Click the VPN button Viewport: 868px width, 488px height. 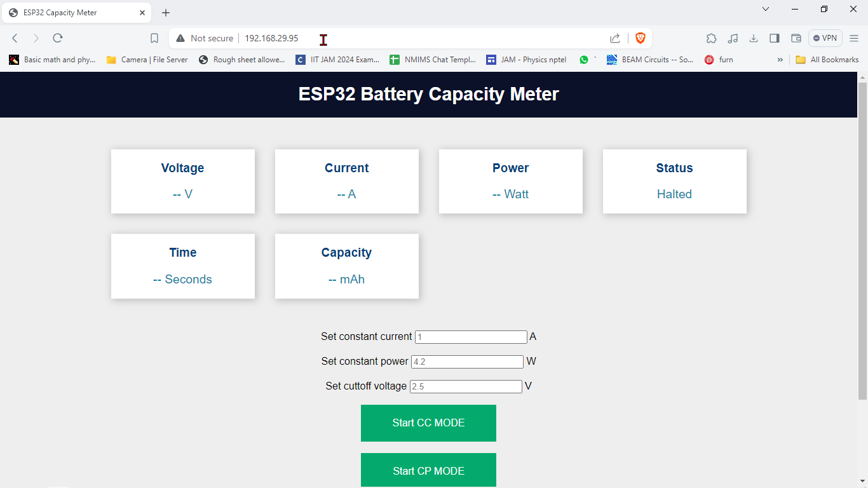point(825,38)
